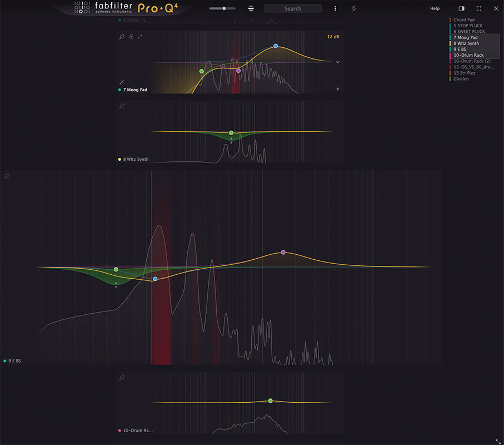Screen dimensions: 504x445
Task: Click the FabFilter Pro-Q 4 logo
Action: [x=126, y=8]
